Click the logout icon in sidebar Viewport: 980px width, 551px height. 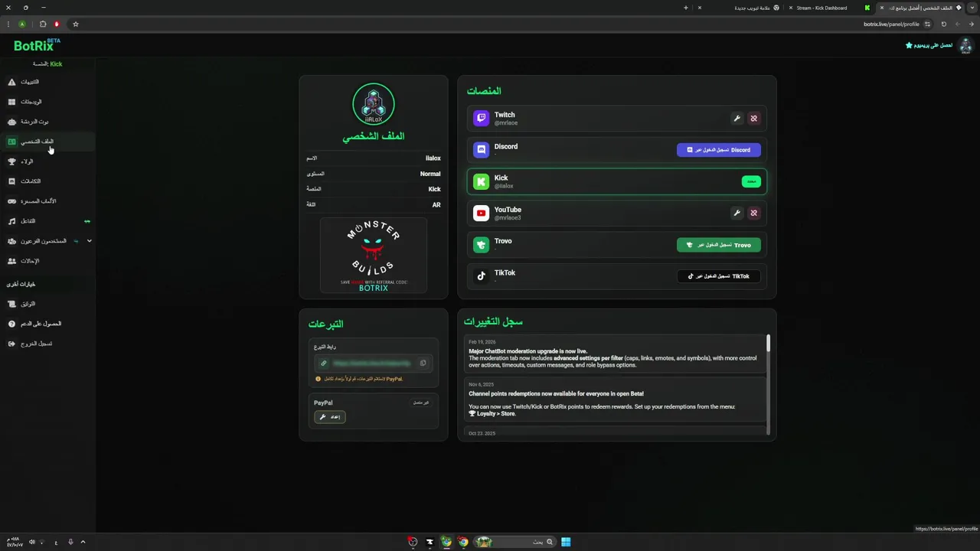pyautogui.click(x=11, y=344)
